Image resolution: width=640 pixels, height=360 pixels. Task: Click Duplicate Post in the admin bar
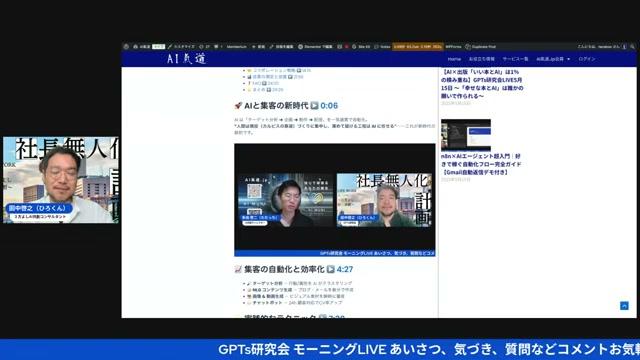click(480, 47)
